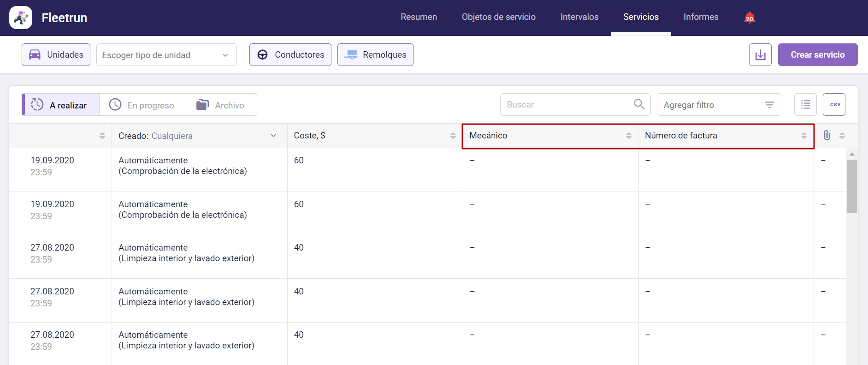Screen dimensions: 868x365
Task: Expand the Creado: Cualquiera column filter
Action: pyautogui.click(x=273, y=136)
